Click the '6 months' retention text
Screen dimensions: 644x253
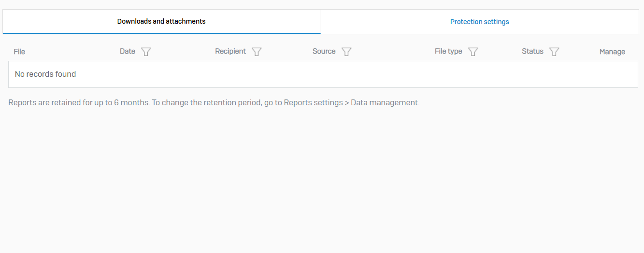(131, 103)
